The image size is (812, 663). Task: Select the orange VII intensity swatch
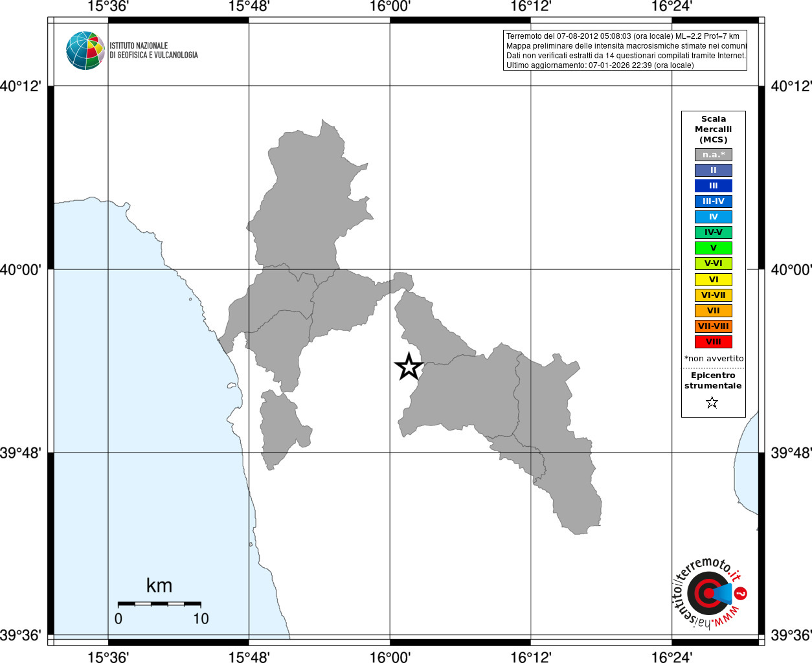click(714, 311)
